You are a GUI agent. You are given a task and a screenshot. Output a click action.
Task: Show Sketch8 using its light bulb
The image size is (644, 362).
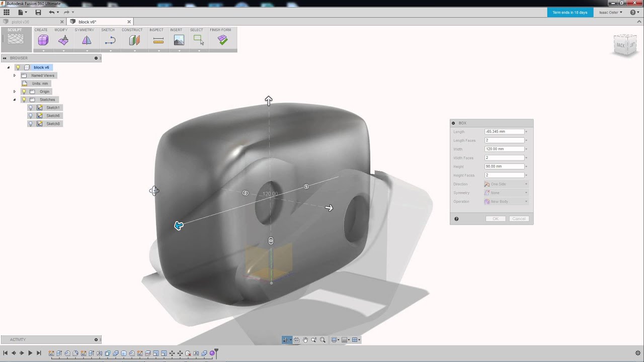point(30,124)
